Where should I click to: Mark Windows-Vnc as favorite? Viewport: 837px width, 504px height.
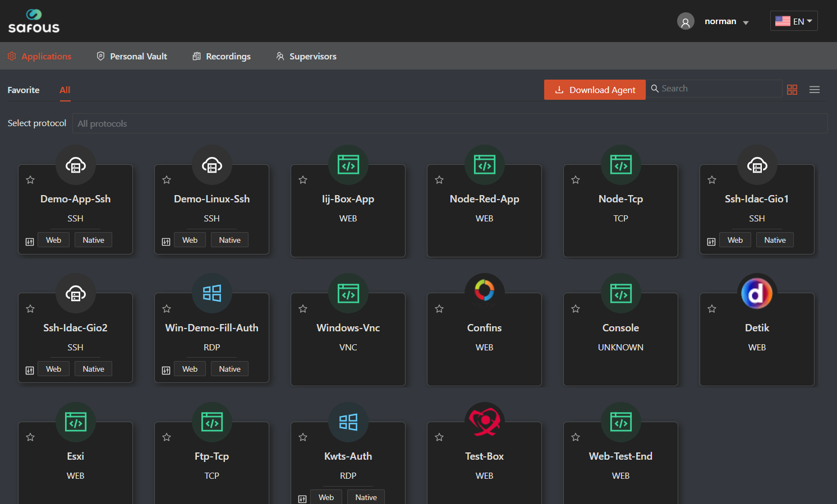click(x=303, y=309)
